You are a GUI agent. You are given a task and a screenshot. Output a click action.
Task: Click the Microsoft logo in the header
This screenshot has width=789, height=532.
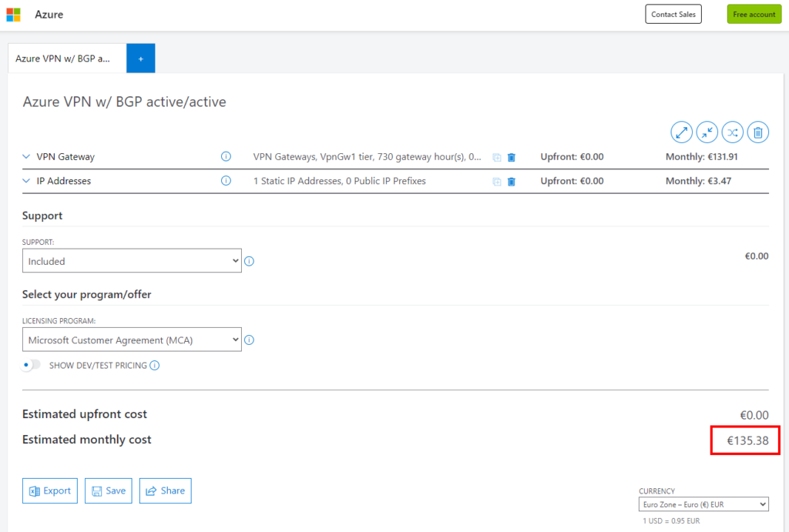pos(14,15)
